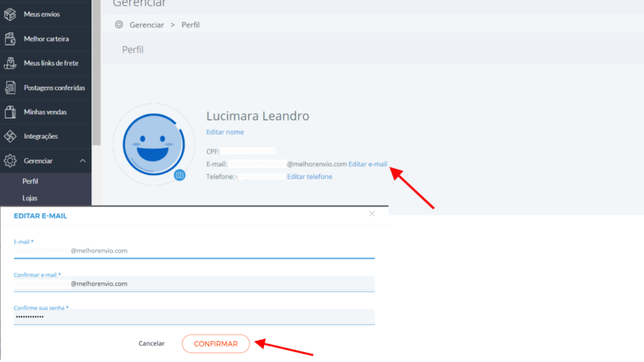Click the Telefone label text
Screen dimensions: 644x362
[221, 177]
